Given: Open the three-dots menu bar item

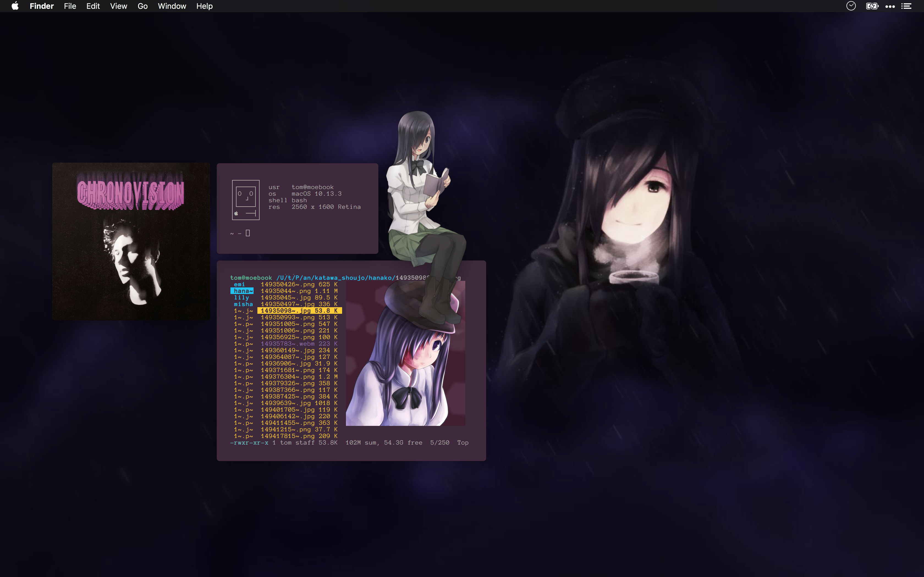Looking at the screenshot, I should pos(890,6).
